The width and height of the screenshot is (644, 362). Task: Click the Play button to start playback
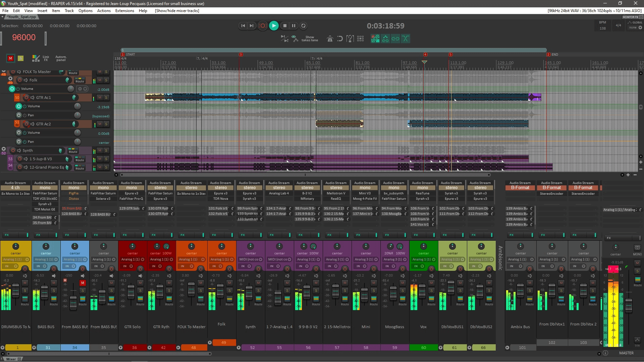click(x=274, y=25)
